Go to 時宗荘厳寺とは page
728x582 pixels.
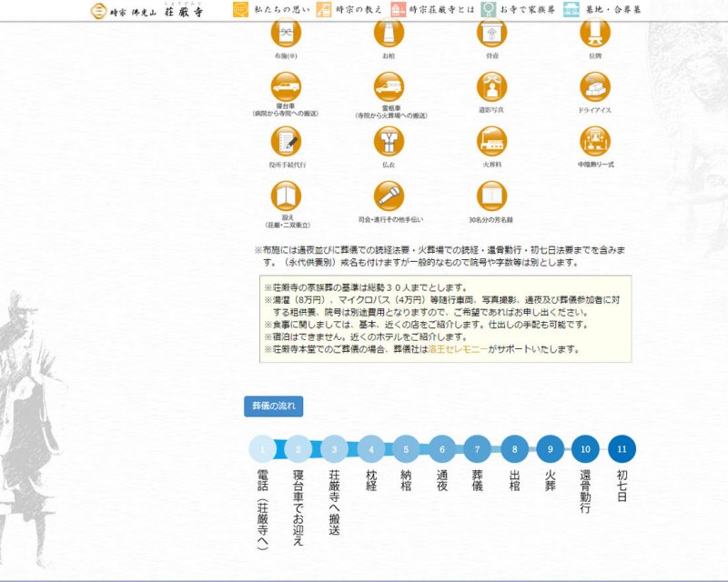430,11
